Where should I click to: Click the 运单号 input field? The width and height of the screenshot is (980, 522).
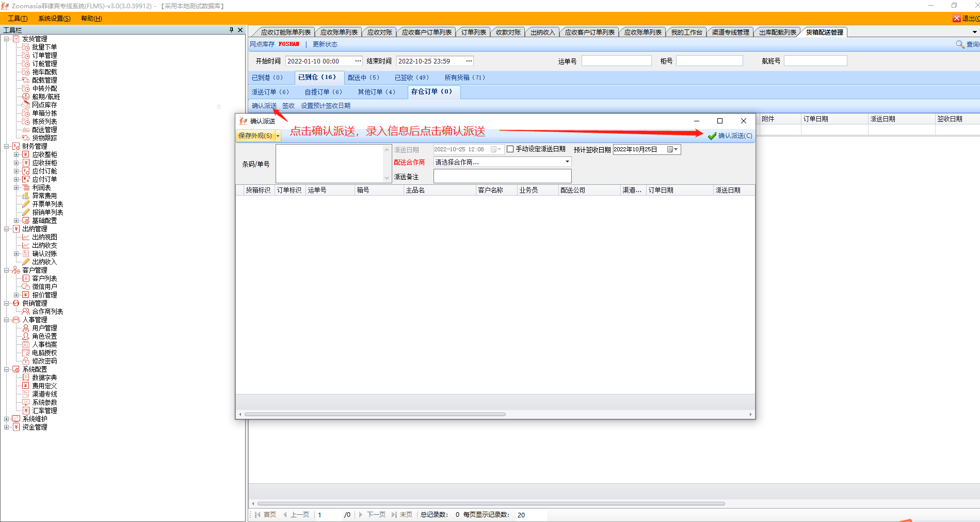[616, 61]
